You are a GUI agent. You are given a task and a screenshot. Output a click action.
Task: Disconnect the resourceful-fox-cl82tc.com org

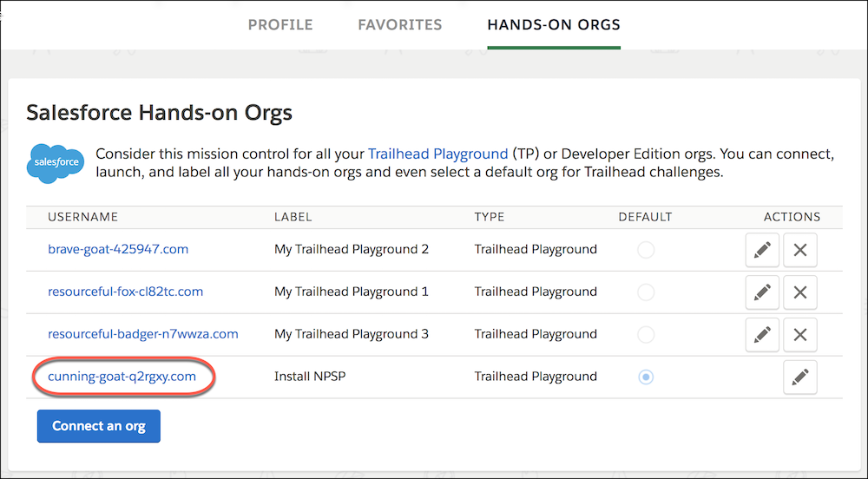pos(800,292)
